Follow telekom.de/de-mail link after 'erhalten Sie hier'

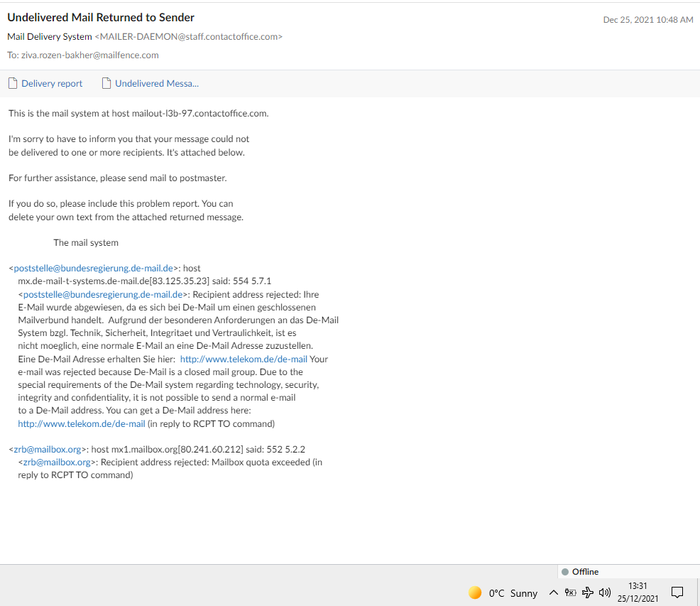[x=244, y=359]
